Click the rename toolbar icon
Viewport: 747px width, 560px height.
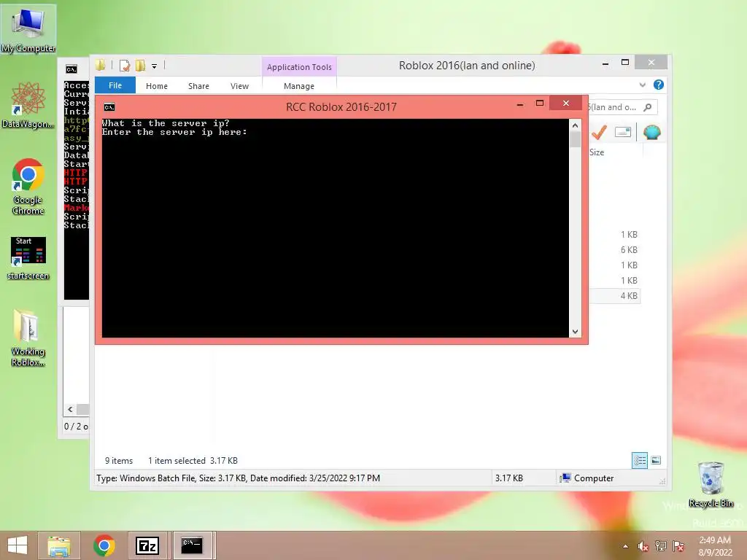pyautogui.click(x=623, y=132)
